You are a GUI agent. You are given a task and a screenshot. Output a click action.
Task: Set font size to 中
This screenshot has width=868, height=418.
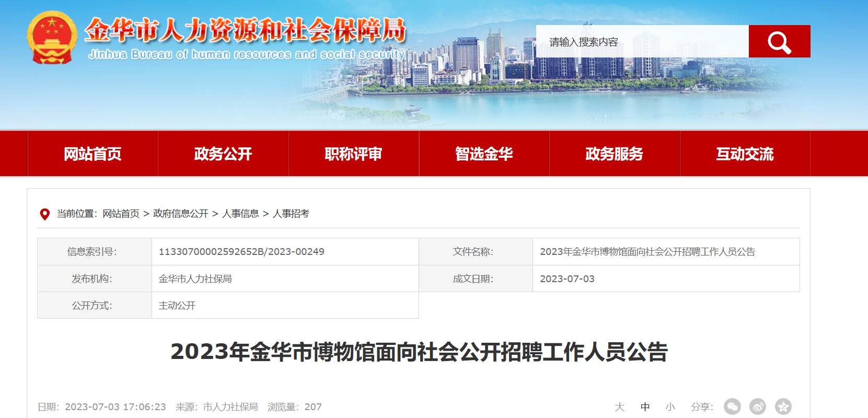coord(645,407)
